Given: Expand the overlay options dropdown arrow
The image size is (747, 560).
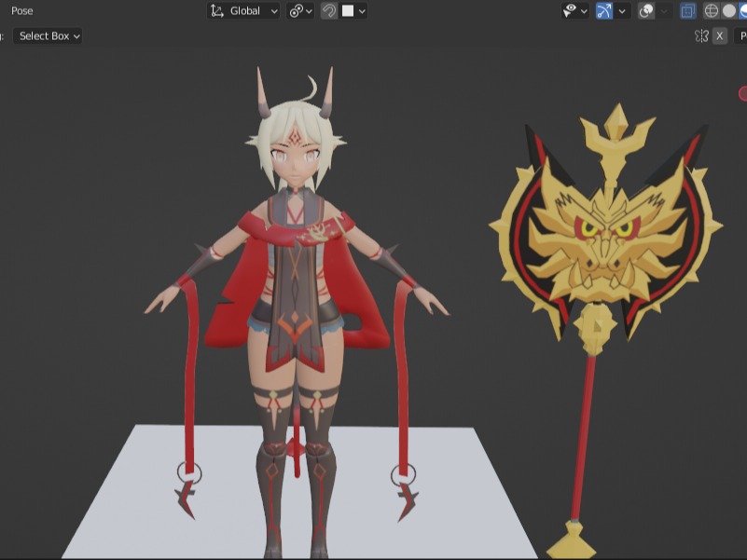Looking at the screenshot, I should click(x=664, y=11).
